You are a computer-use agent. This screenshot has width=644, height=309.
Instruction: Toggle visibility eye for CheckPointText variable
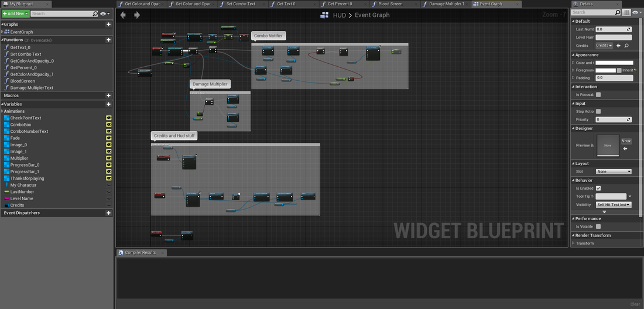108,118
